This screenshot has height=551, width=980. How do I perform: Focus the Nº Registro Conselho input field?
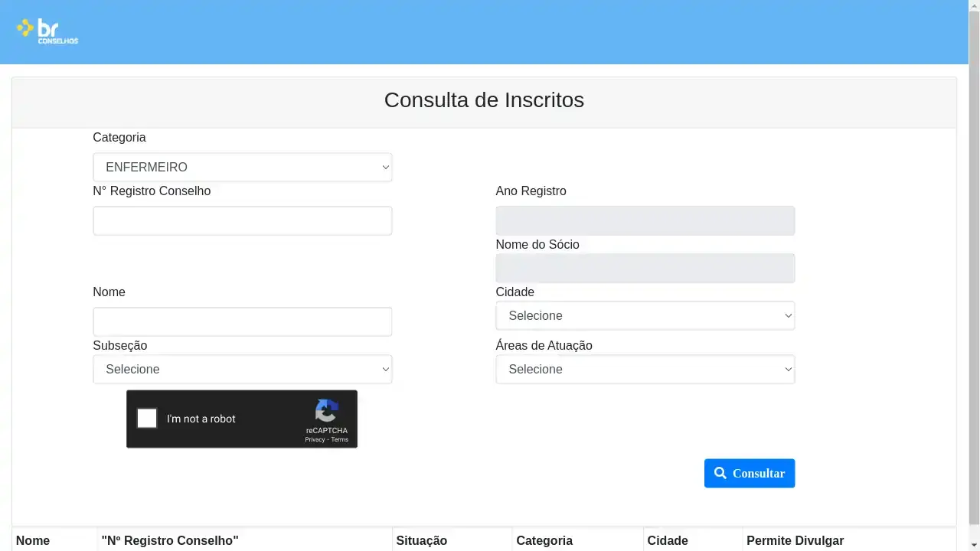click(242, 221)
